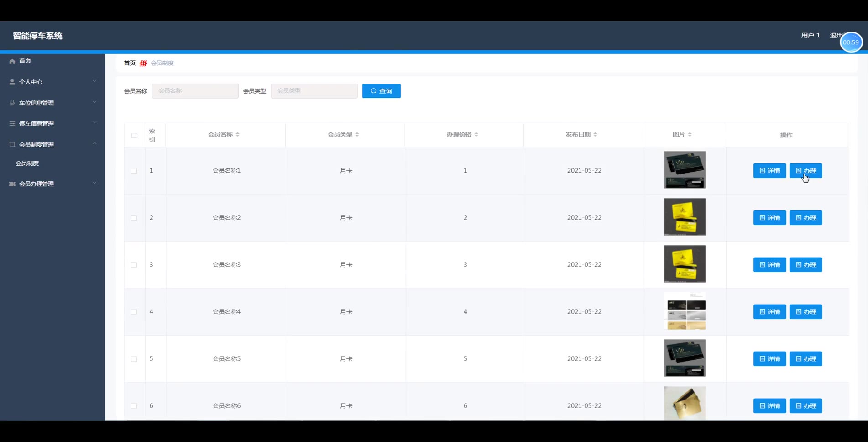Sort by 发布日期 column arrows
This screenshot has width=868, height=442.
[596, 134]
